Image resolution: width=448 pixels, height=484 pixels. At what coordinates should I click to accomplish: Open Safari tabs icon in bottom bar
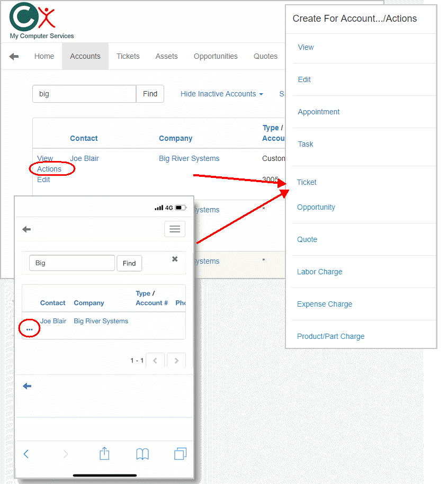coord(180,454)
